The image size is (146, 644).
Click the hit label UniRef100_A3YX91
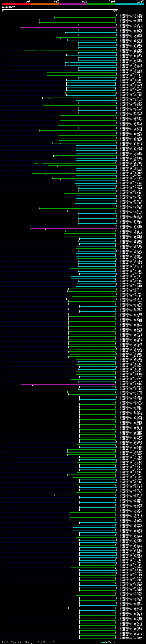pos(131,93)
